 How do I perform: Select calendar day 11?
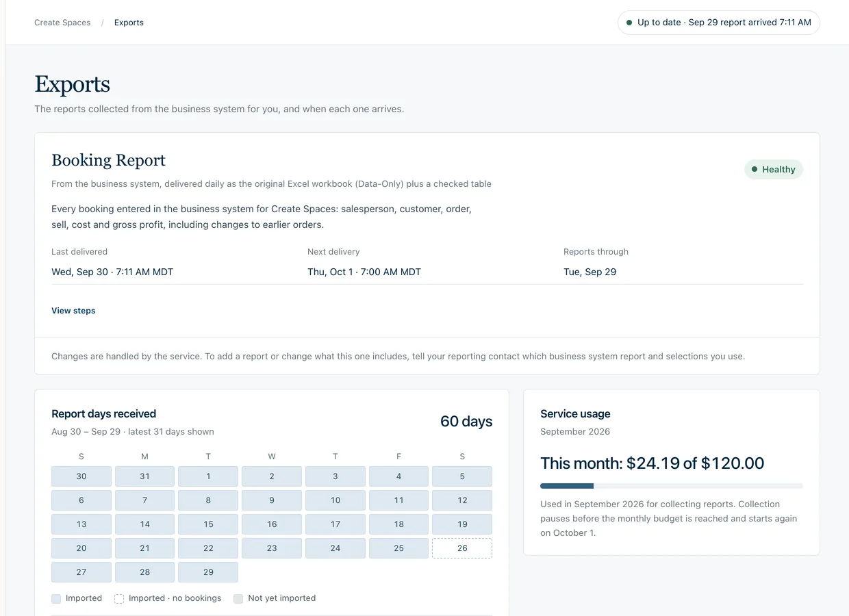[x=398, y=500]
